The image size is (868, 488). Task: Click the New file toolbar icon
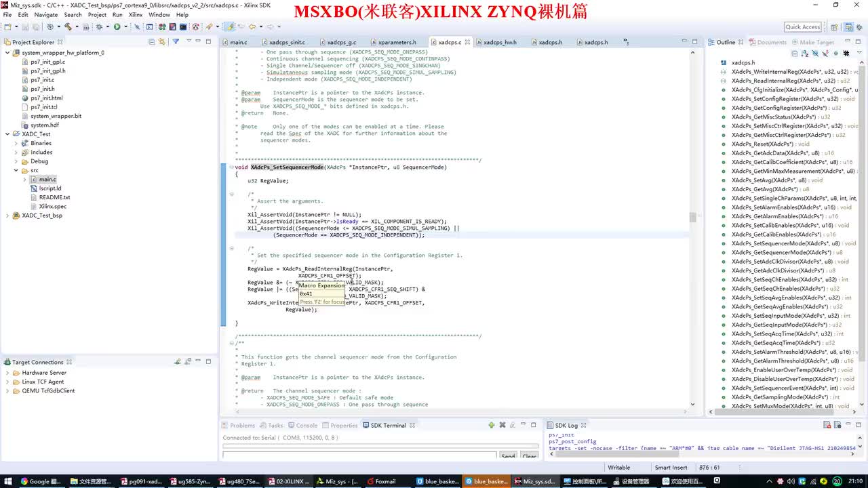click(x=7, y=27)
